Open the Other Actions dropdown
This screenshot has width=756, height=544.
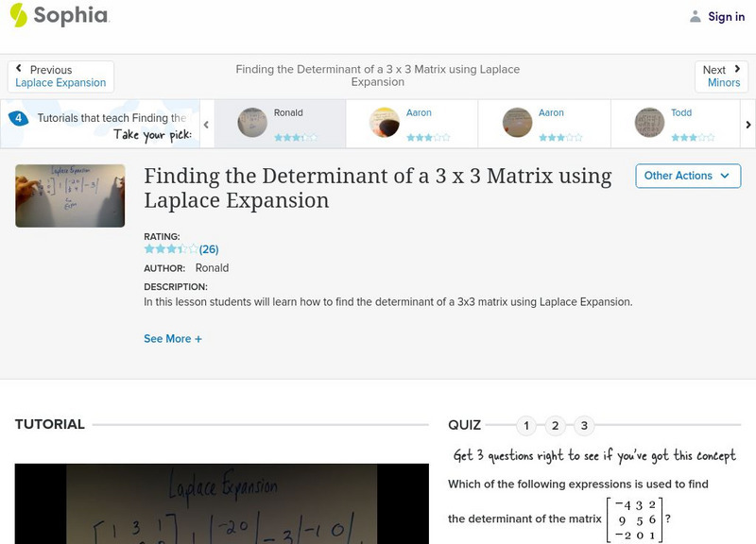click(x=687, y=176)
